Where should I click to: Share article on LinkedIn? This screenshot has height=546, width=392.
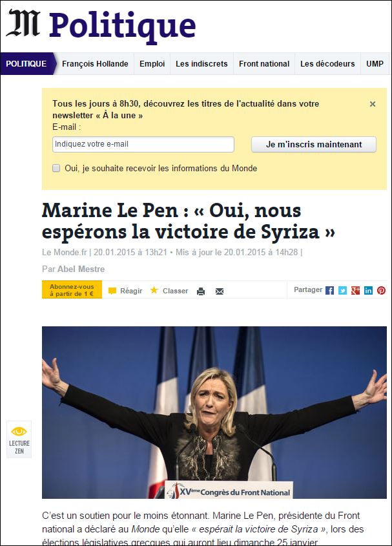368,290
